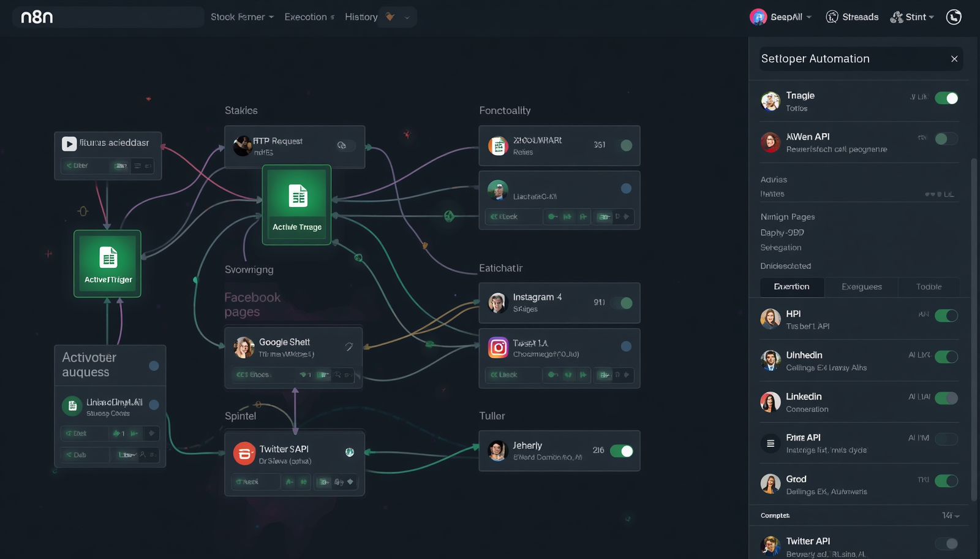980x559 pixels.
Task: Click the Tuller group label
Action: coord(492,416)
